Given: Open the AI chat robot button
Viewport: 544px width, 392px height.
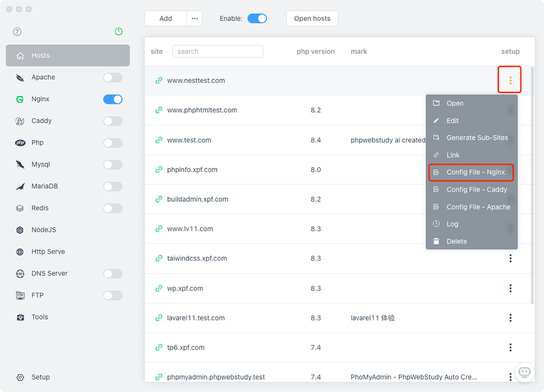Looking at the screenshot, I should click(524, 372).
